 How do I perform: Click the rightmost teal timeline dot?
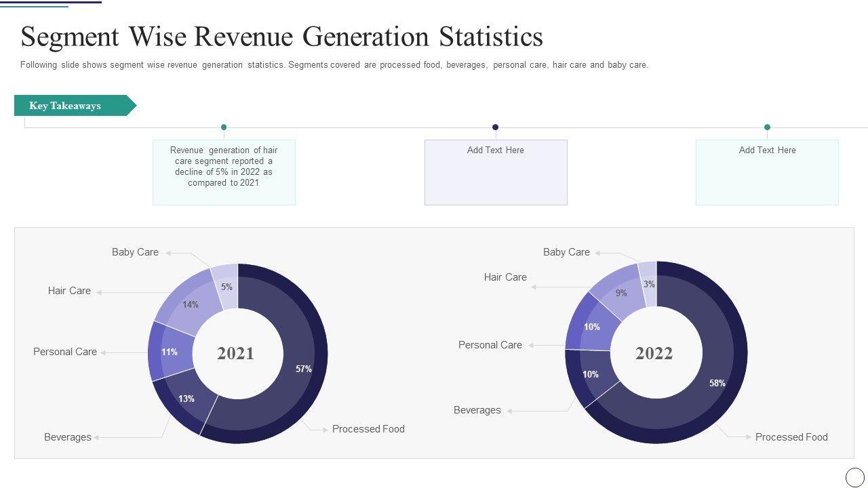point(767,127)
